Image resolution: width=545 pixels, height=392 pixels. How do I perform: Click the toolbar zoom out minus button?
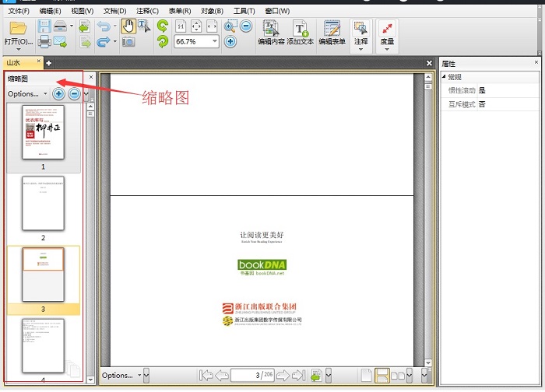pos(246,26)
